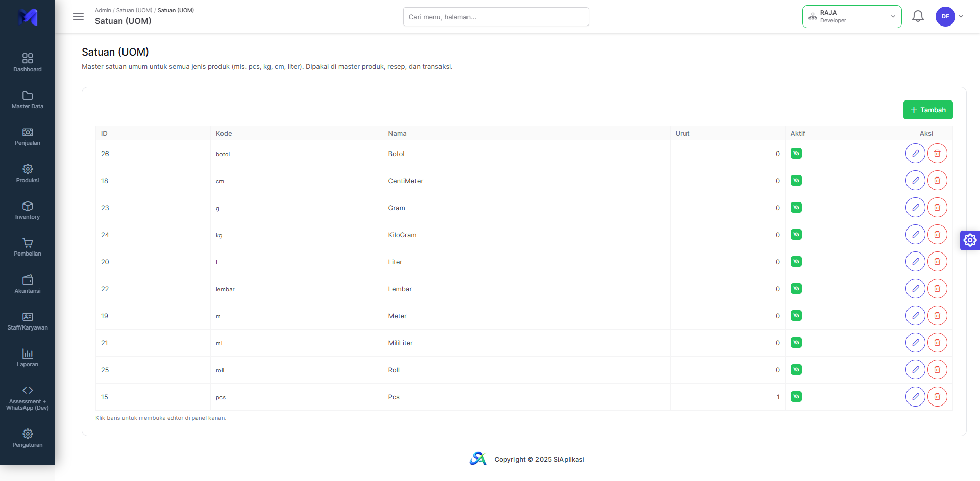Edit the Liter row
The image size is (980, 481).
pyautogui.click(x=915, y=262)
